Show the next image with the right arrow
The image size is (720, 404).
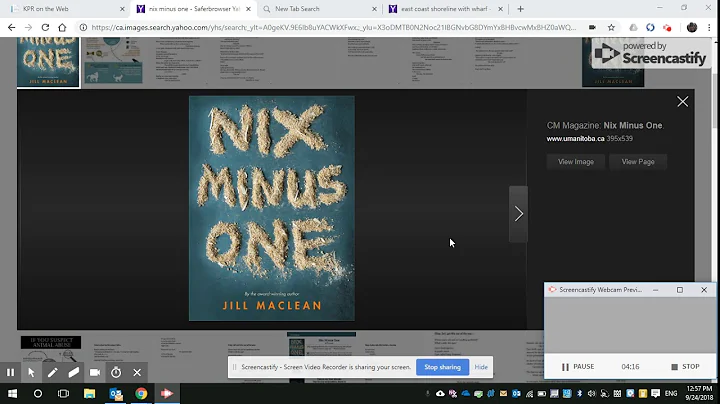coord(518,214)
